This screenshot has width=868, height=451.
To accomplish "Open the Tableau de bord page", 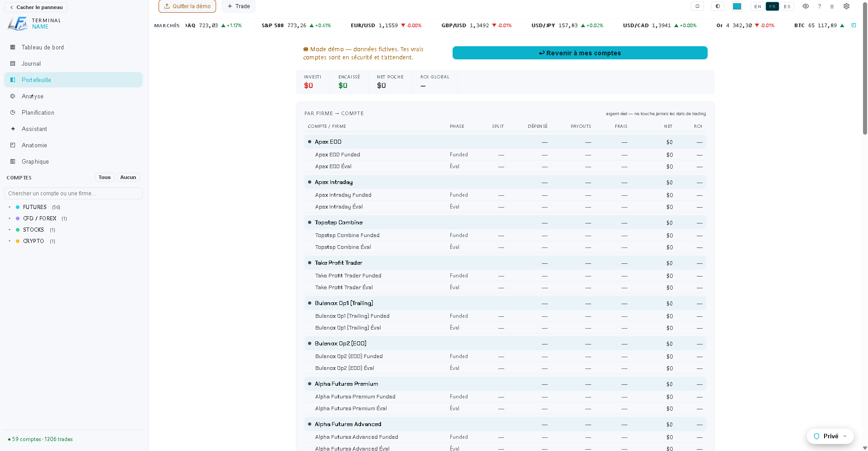I will [x=73, y=47].
